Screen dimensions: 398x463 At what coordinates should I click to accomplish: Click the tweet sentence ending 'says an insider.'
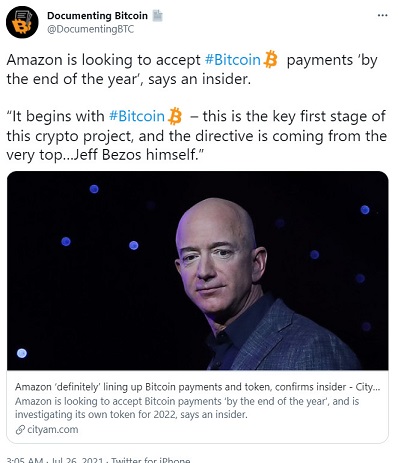pos(192,70)
